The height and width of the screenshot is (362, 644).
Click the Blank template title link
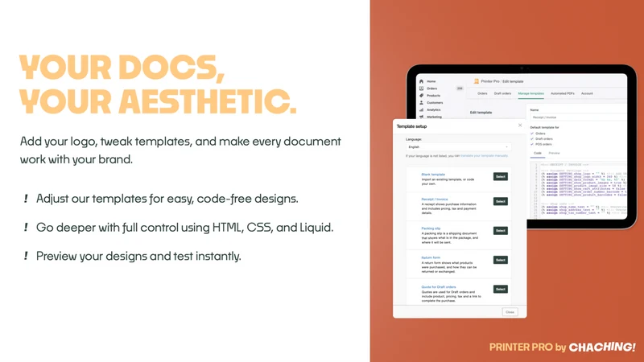click(x=433, y=175)
